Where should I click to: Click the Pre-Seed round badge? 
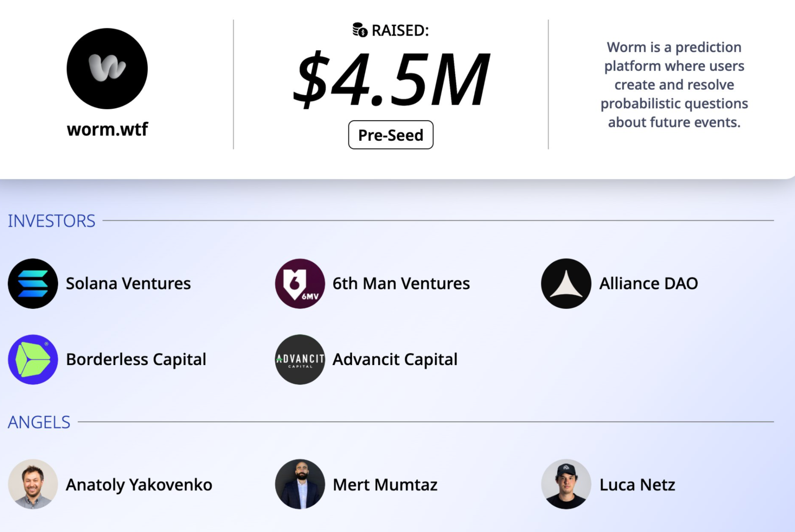point(391,135)
